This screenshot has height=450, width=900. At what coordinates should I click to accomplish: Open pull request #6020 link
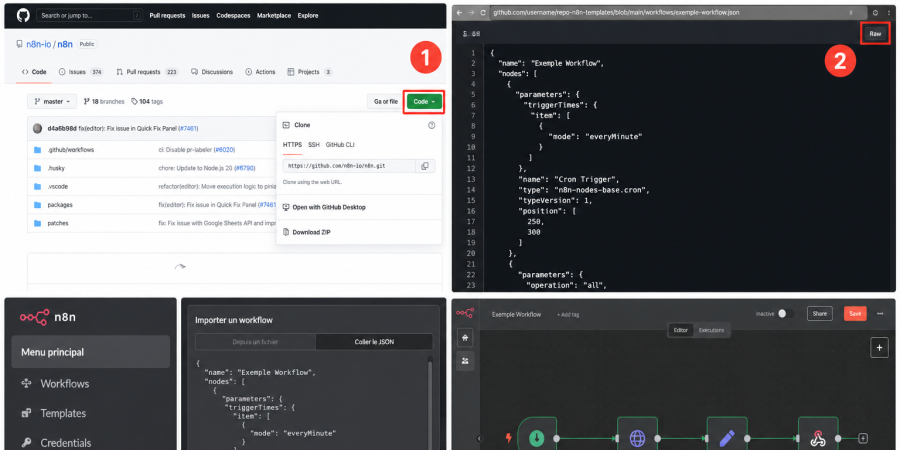(x=224, y=150)
